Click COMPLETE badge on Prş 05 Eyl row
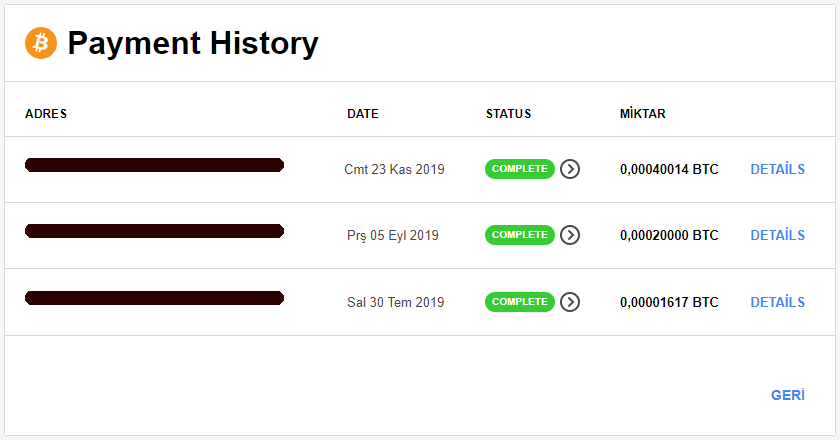Viewport: 840px width, 440px height. (520, 235)
